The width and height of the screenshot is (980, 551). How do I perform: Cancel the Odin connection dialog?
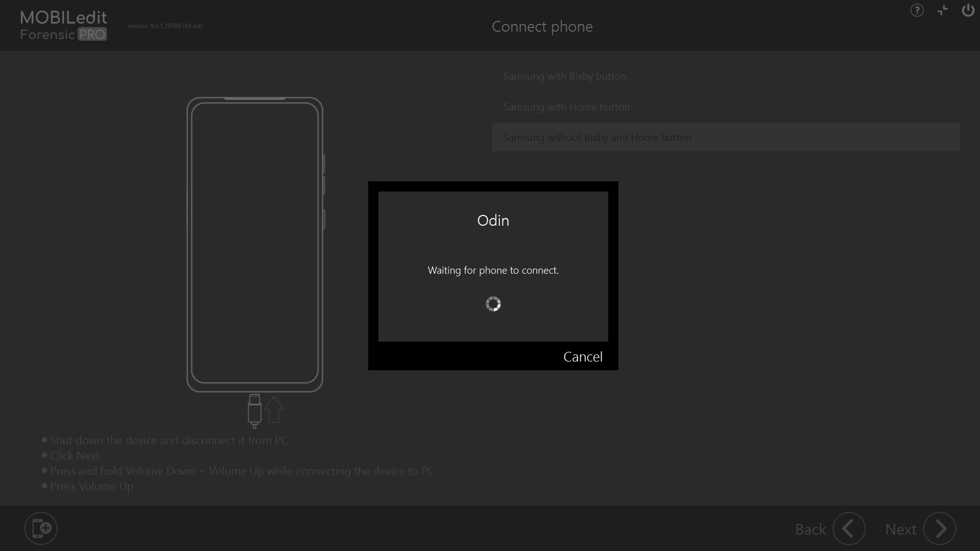pos(583,356)
